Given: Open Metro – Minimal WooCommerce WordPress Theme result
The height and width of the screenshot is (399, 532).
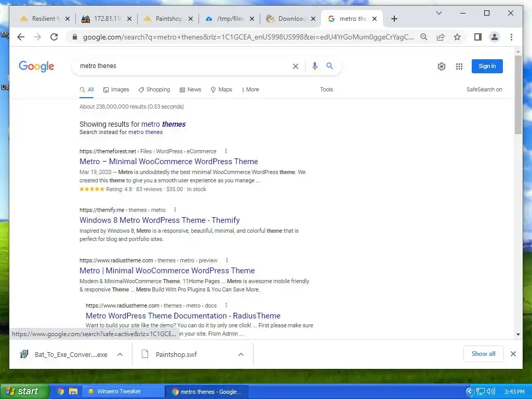Looking at the screenshot, I should click(x=169, y=162).
